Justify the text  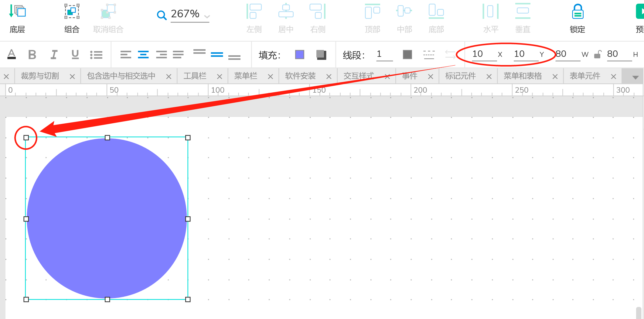[178, 55]
